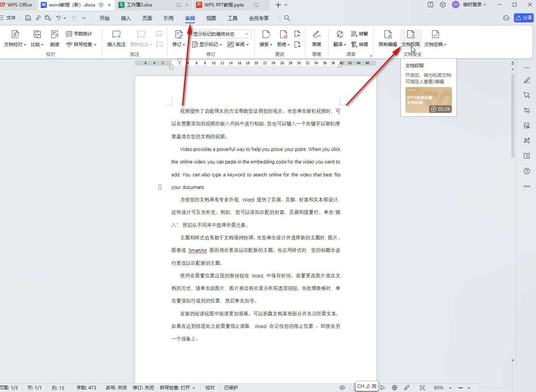The height and width of the screenshot is (392, 536).
Task: Expand quick access toolbar customization chevron
Action: click(x=84, y=18)
